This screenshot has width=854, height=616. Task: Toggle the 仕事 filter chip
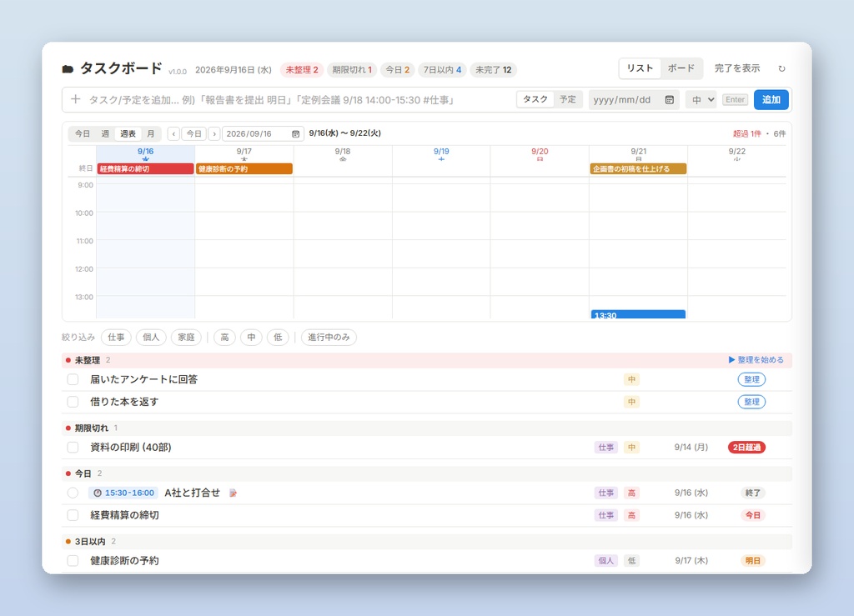click(x=116, y=338)
